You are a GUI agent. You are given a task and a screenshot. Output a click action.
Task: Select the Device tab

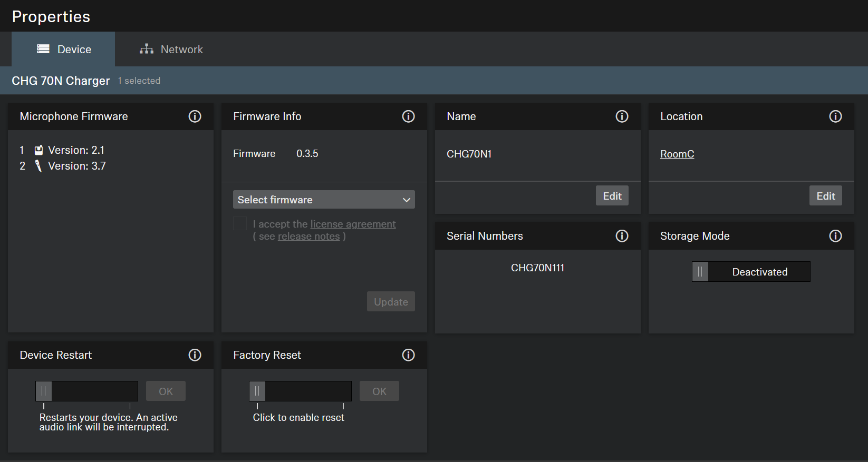64,50
